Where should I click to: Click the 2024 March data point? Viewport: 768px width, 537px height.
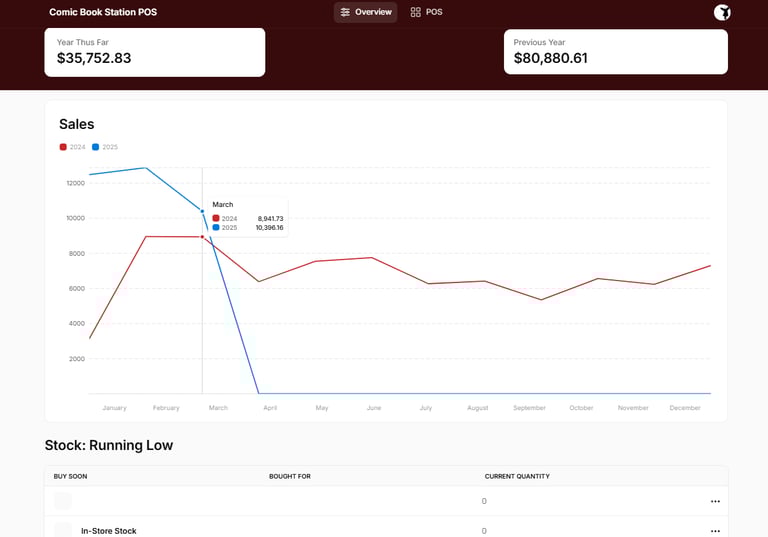203,237
